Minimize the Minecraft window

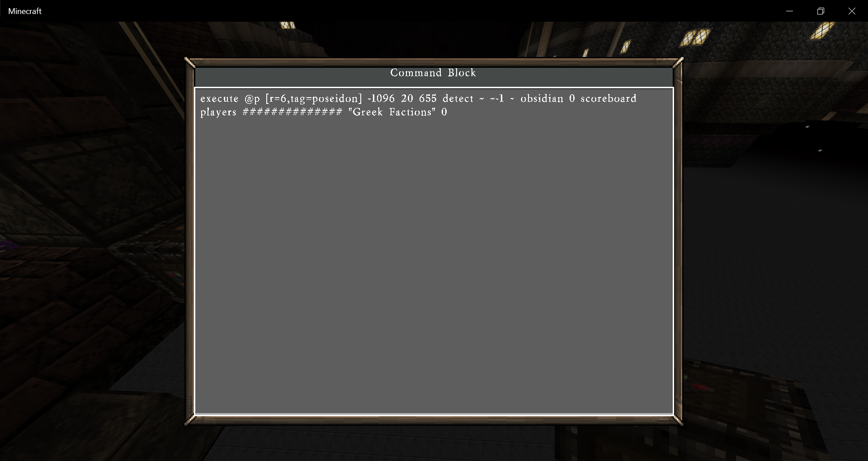coord(790,11)
